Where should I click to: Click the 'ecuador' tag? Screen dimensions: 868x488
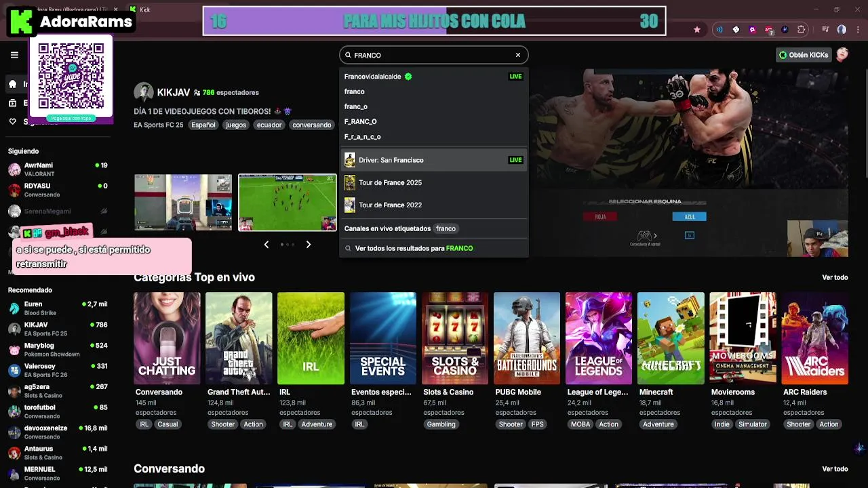tap(269, 125)
